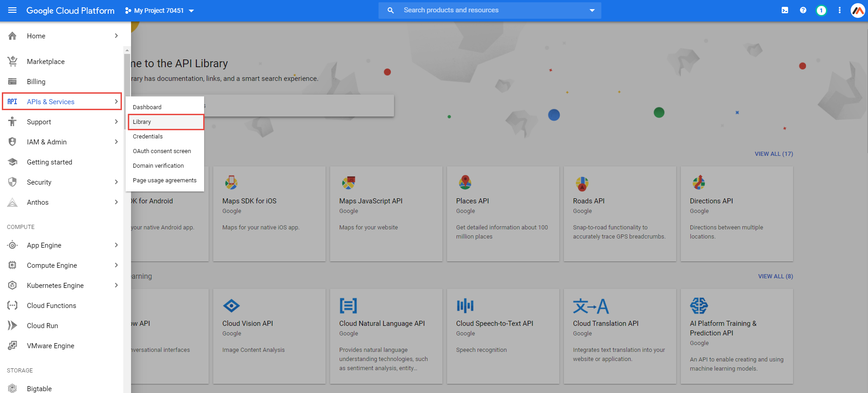The image size is (868, 393).
Task: Open the Help question mark icon
Action: point(803,10)
